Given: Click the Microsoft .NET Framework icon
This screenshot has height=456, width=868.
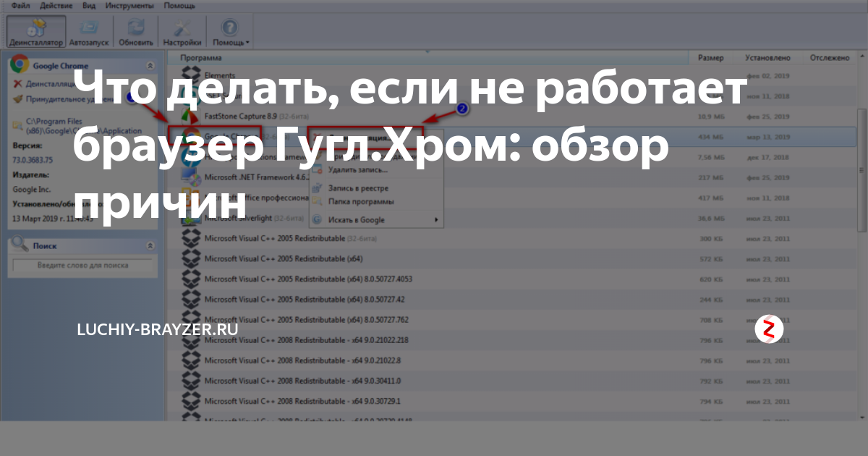Looking at the screenshot, I should 190,177.
